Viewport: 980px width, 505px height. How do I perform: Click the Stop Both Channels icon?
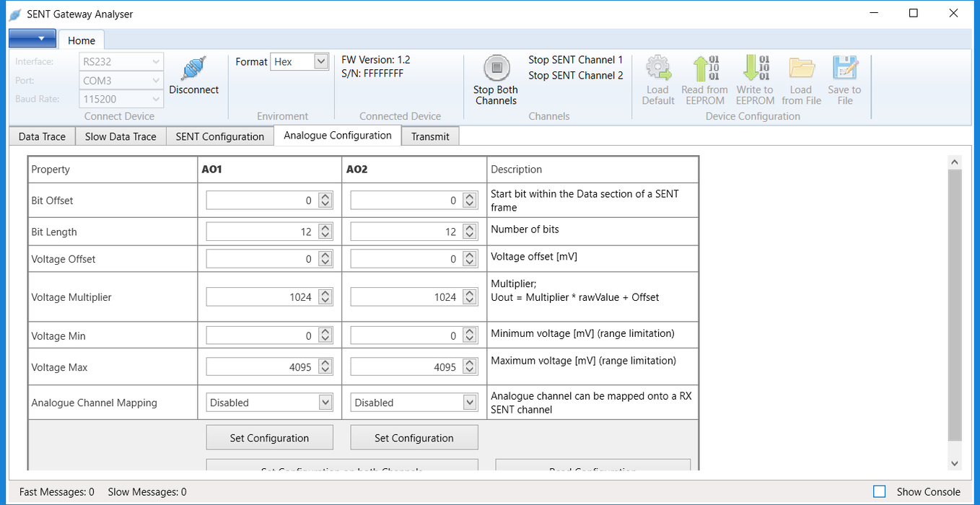click(x=496, y=69)
